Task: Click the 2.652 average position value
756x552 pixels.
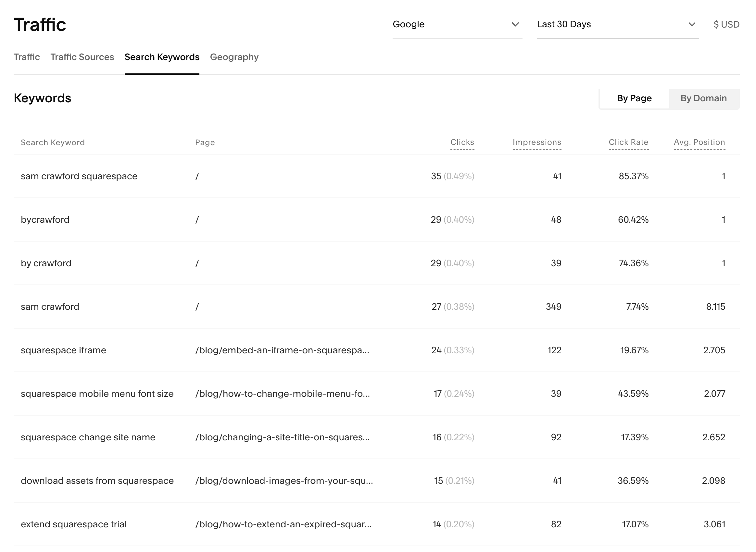Action: click(x=714, y=437)
